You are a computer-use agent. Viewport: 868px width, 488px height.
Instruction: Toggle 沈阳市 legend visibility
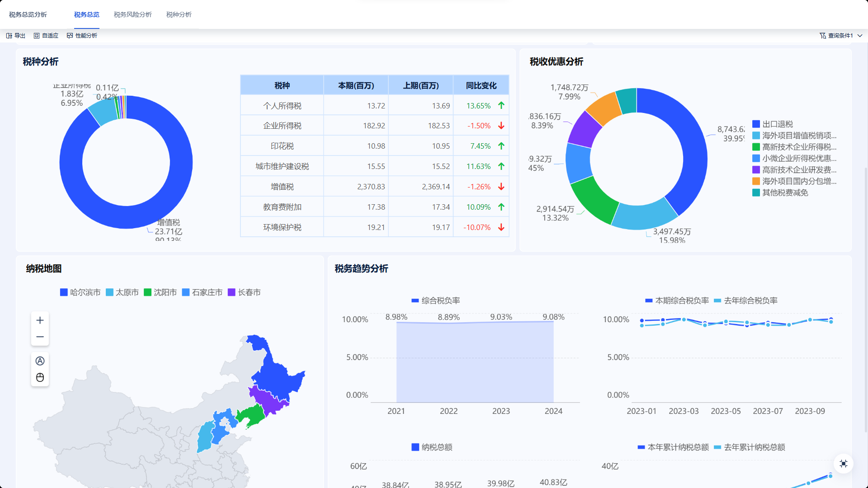[x=160, y=293]
